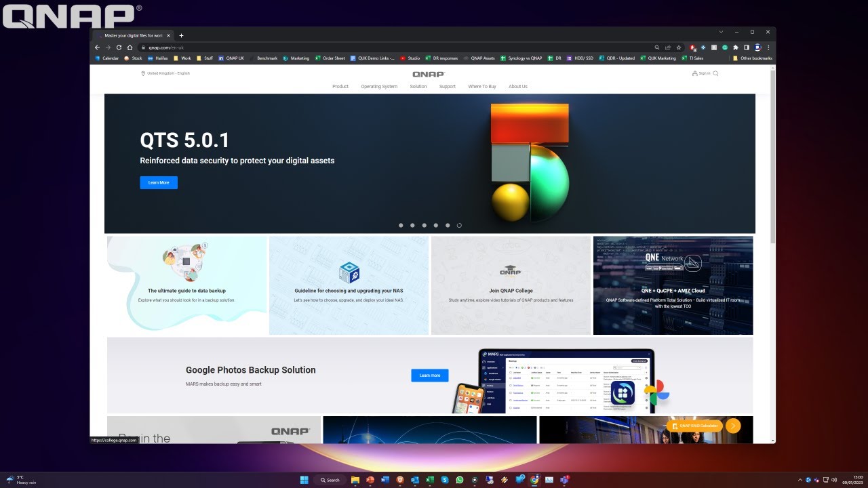Show hidden system tray icons

pyautogui.click(x=800, y=480)
